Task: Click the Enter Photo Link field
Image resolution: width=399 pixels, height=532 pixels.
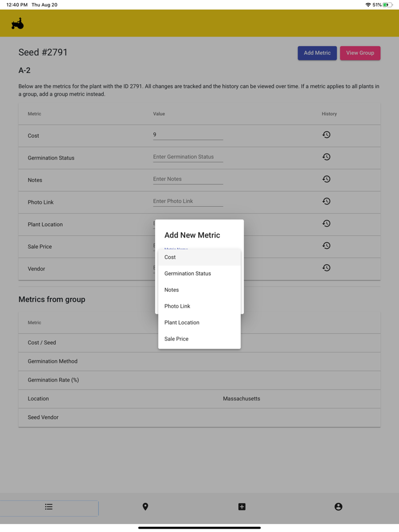Action: [x=188, y=202]
